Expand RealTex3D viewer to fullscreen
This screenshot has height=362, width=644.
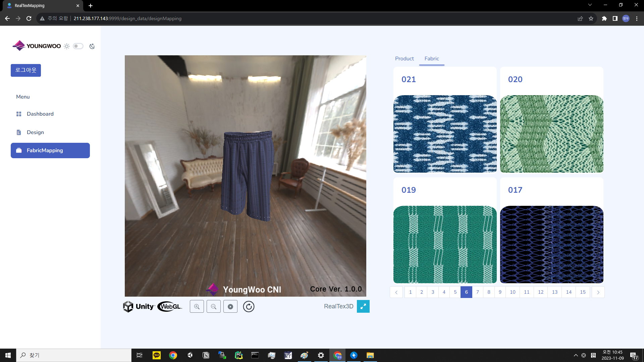coord(363,306)
